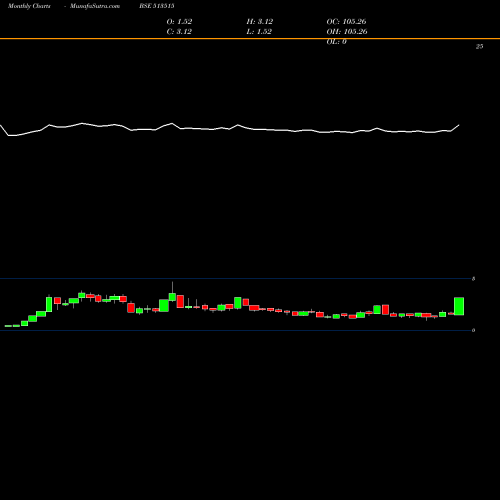Select the latest tall green candle
The image size is (500, 500).
click(x=459, y=306)
